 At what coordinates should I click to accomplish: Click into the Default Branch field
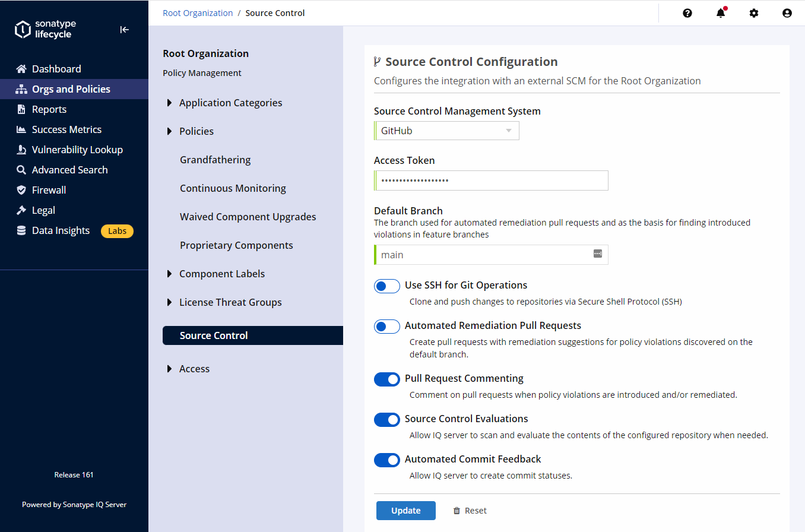click(491, 255)
